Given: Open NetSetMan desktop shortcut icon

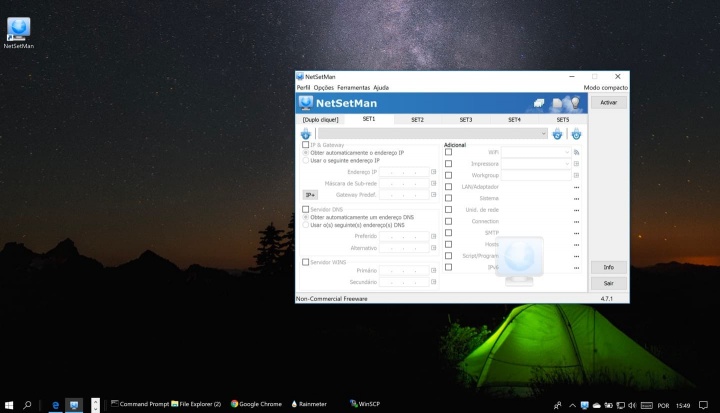Looking at the screenshot, I should tap(18, 29).
